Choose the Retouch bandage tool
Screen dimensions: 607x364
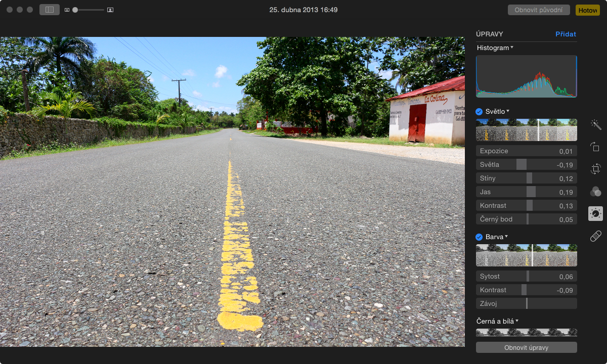[595, 236]
